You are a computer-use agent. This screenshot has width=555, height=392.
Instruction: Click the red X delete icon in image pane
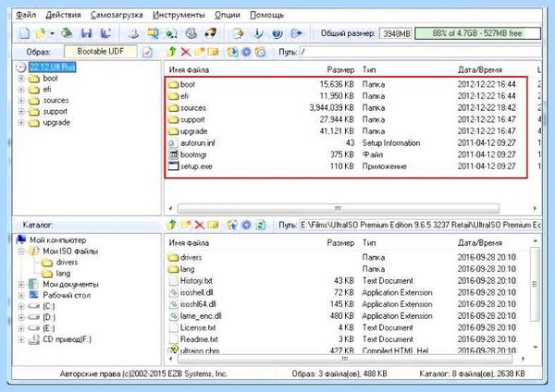(186, 52)
